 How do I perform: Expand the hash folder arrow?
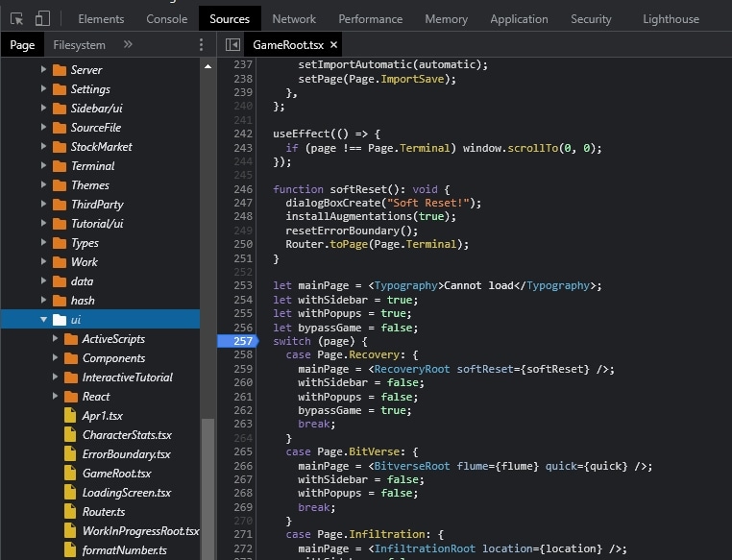(43, 300)
